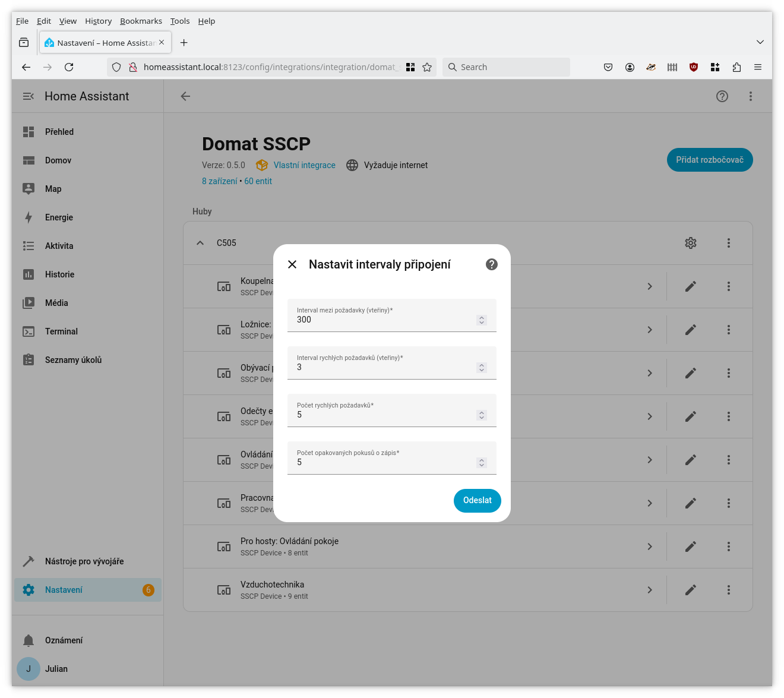Adjust spinner on Počet opakovaných pokusů
This screenshot has height=698, width=784.
(x=482, y=463)
